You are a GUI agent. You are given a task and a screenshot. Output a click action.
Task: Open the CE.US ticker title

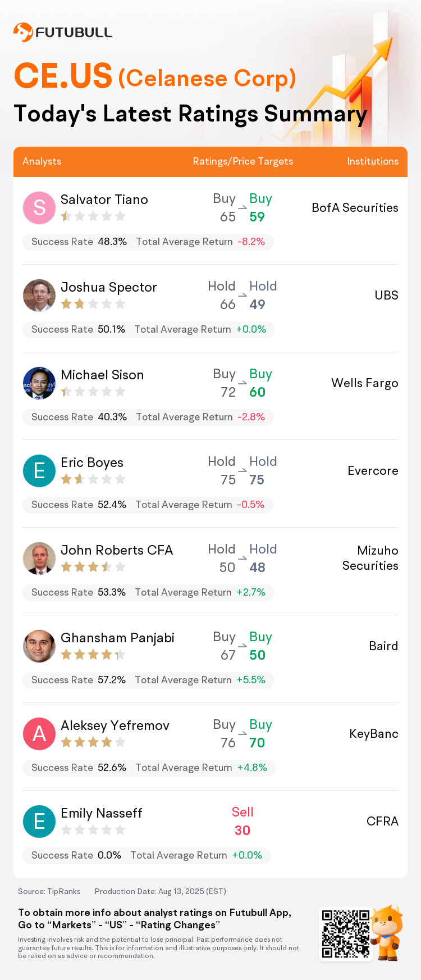(63, 76)
